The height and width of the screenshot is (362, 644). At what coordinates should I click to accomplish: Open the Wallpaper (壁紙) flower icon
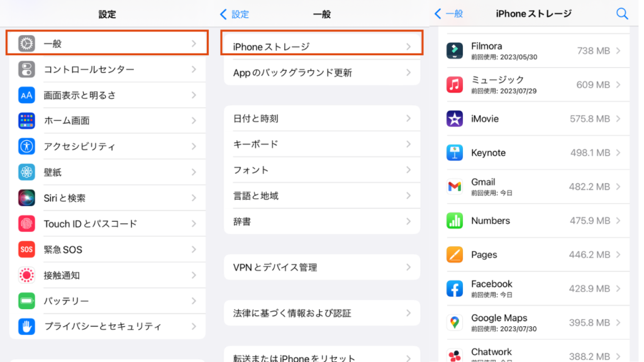pyautogui.click(x=26, y=172)
